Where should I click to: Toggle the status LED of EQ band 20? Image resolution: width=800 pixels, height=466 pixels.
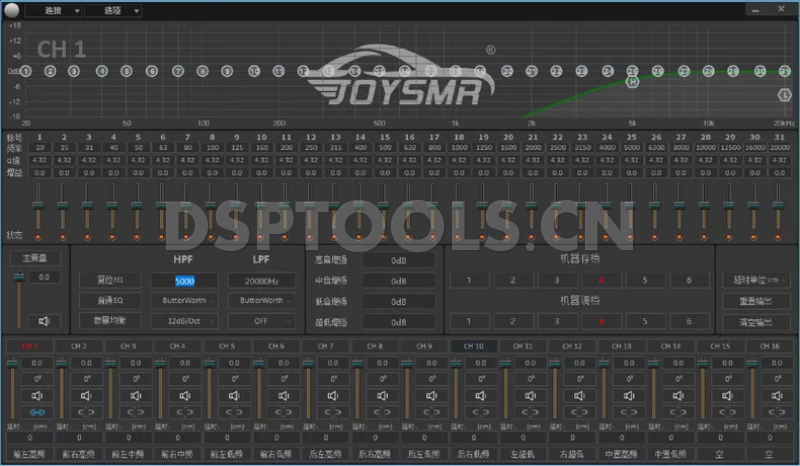point(507,237)
